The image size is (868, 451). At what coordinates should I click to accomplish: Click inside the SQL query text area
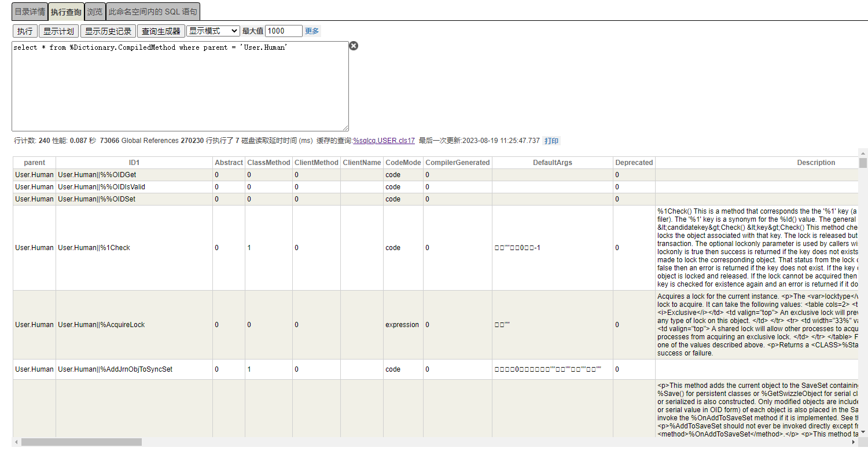click(x=180, y=86)
